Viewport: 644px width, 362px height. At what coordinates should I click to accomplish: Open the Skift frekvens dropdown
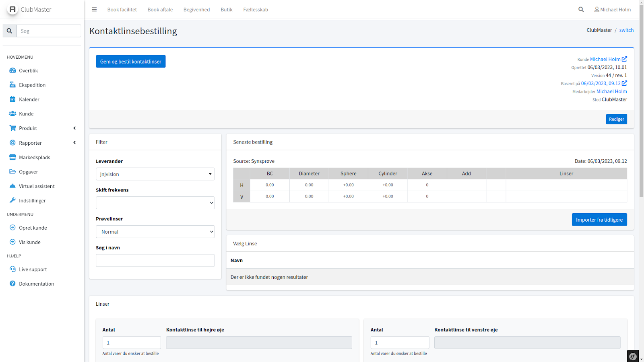[155, 203]
